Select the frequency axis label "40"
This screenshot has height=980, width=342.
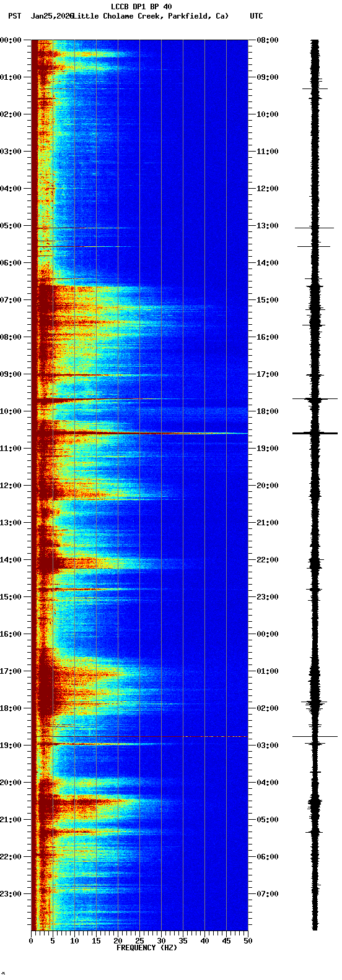tap(204, 941)
